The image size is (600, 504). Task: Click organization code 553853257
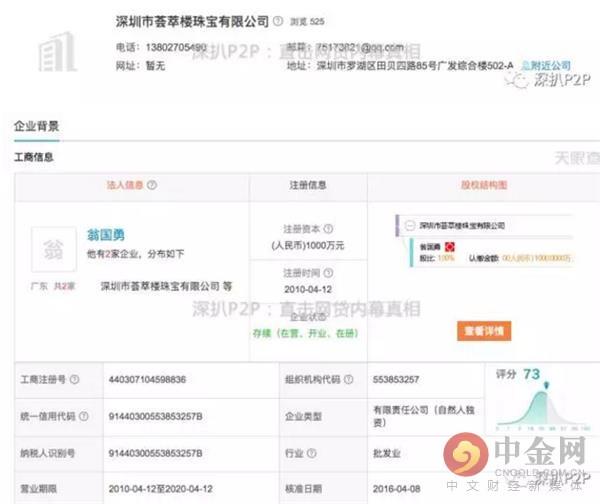click(x=396, y=380)
